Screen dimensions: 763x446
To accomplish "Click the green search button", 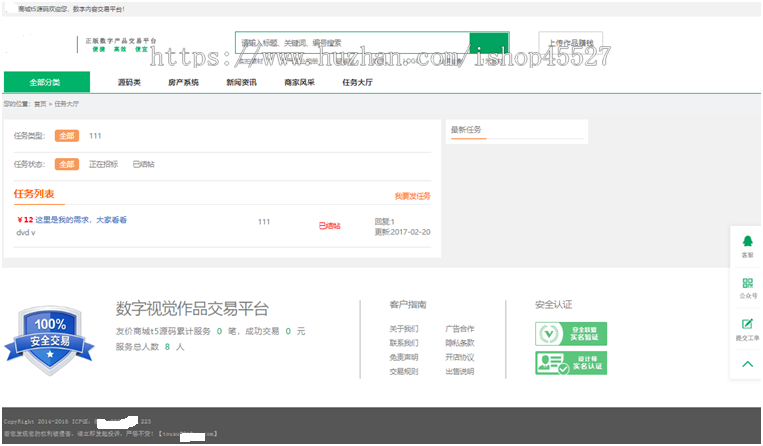I will 489,43.
